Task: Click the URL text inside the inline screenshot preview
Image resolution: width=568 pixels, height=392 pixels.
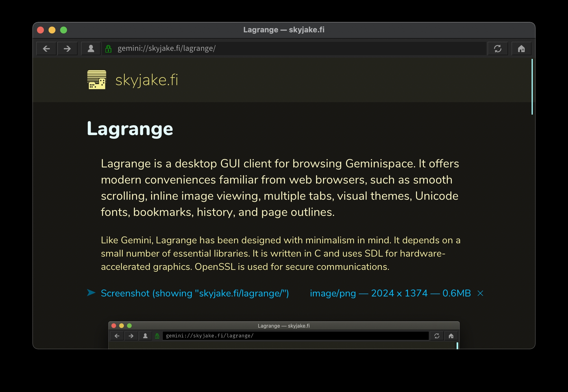Action: [x=209, y=336]
